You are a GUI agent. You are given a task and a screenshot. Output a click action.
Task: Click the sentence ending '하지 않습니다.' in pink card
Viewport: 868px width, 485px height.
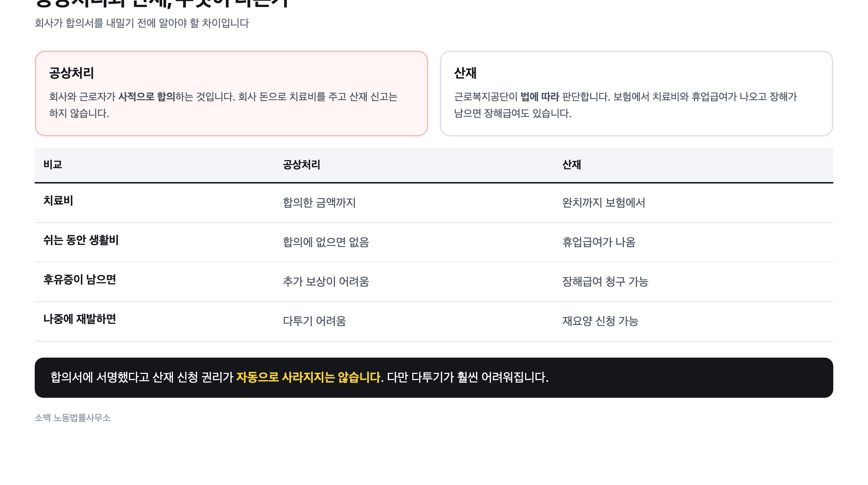point(79,113)
